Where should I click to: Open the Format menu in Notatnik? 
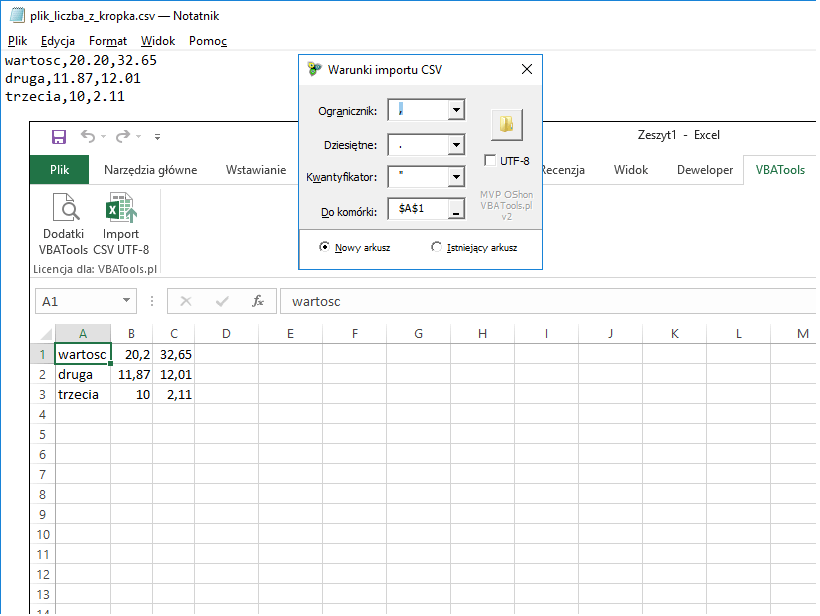tap(108, 41)
